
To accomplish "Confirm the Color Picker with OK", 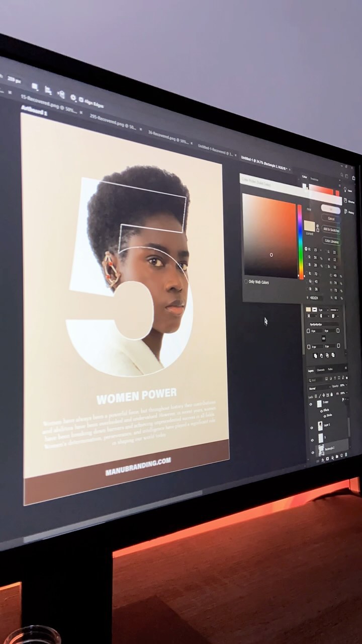I will 331,209.
